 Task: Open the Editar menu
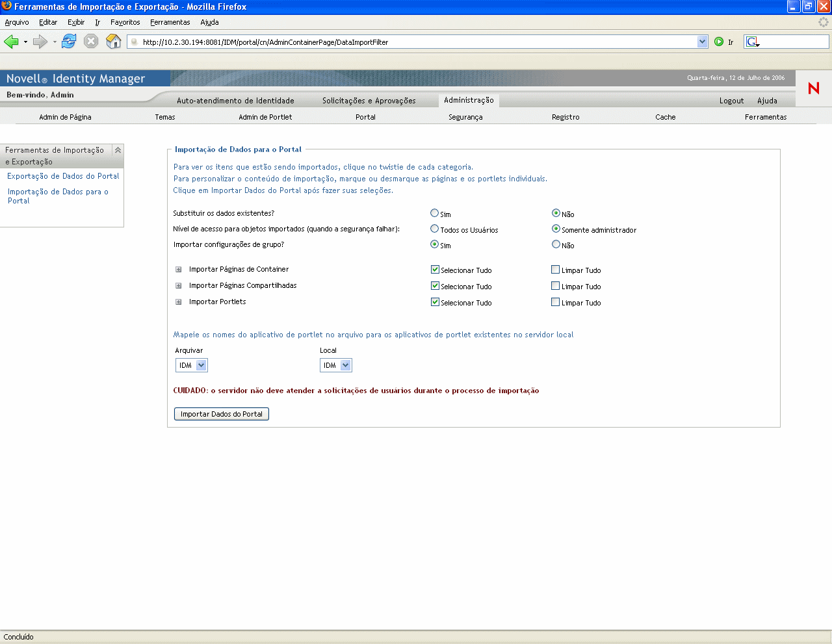[x=48, y=22]
